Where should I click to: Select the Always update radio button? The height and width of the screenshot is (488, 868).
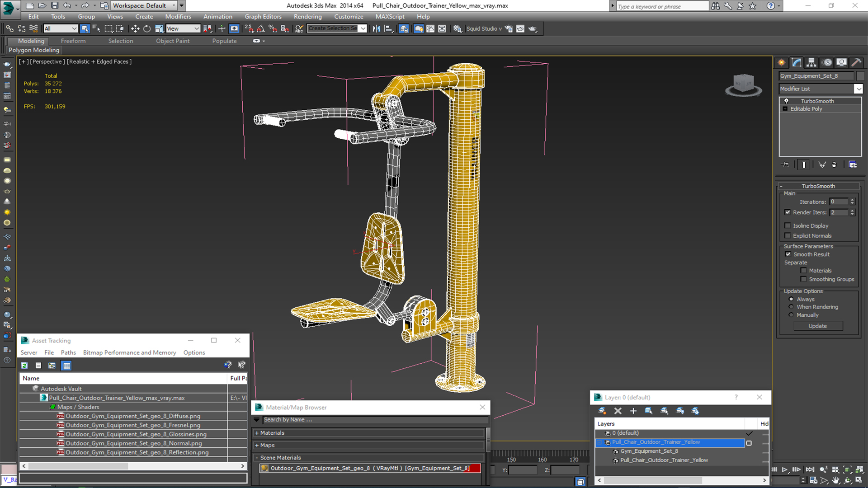point(791,299)
